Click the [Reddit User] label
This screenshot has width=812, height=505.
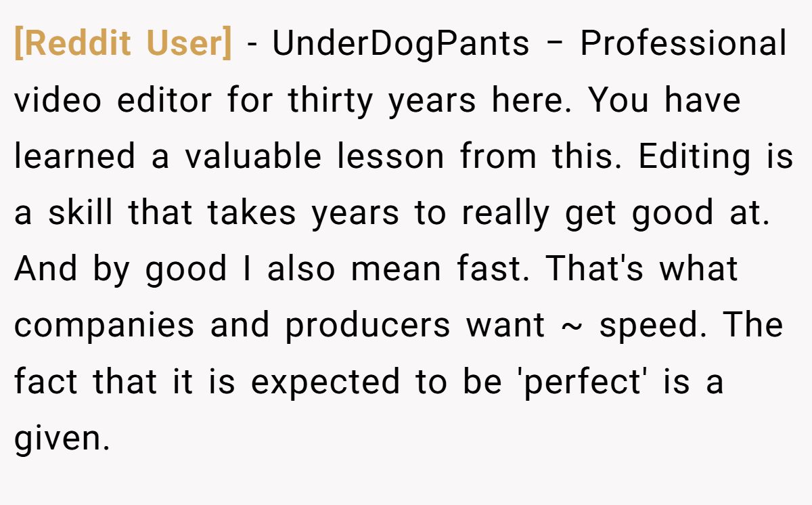point(122,44)
